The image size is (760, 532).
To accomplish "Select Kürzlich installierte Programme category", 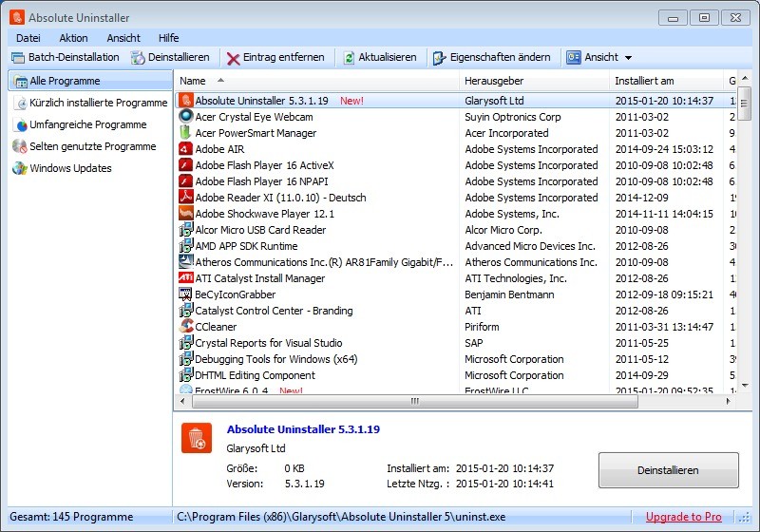I will coord(90,103).
